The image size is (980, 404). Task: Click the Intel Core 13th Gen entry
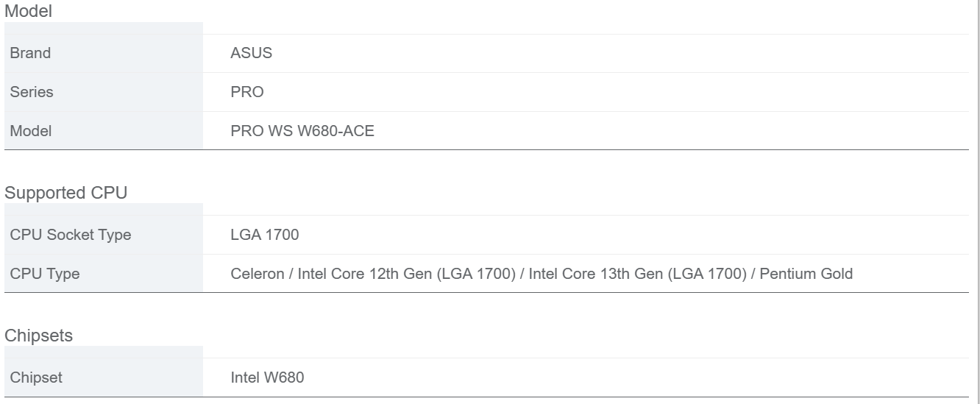636,274
